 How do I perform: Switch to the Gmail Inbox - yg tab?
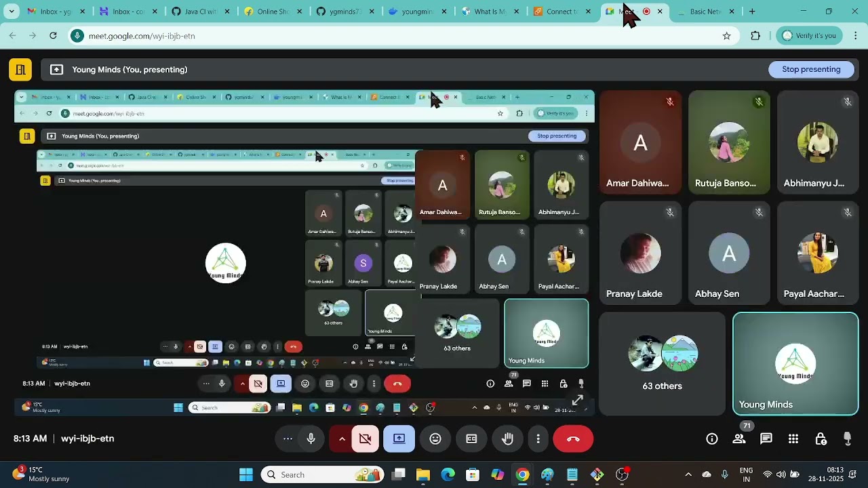pos(56,12)
